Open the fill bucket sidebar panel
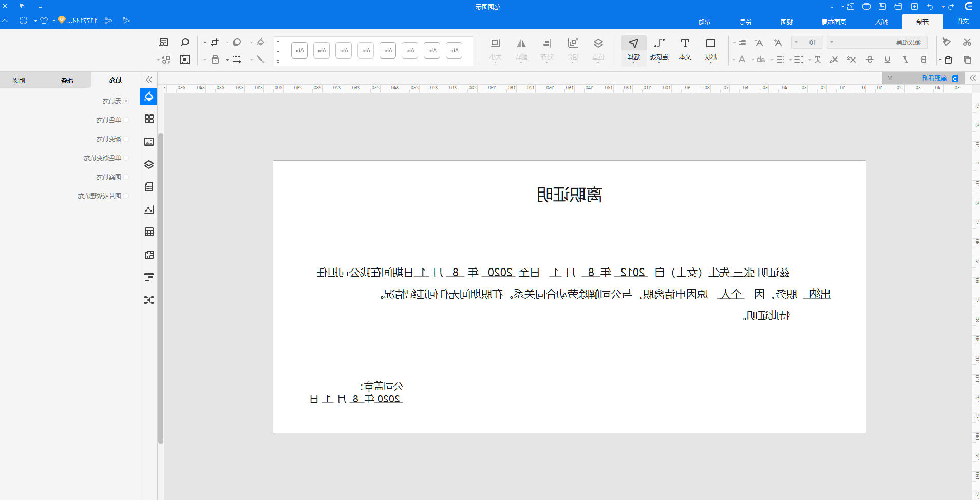Image resolution: width=980 pixels, height=500 pixels. coord(149,97)
